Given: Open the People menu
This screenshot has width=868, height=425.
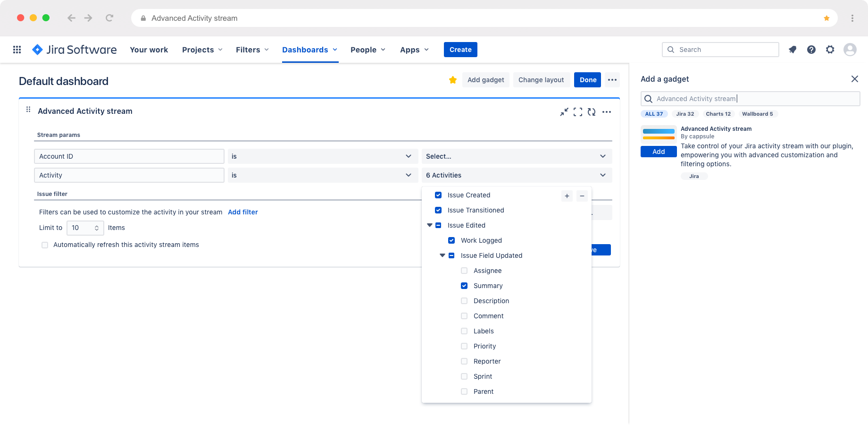Looking at the screenshot, I should click(x=368, y=50).
